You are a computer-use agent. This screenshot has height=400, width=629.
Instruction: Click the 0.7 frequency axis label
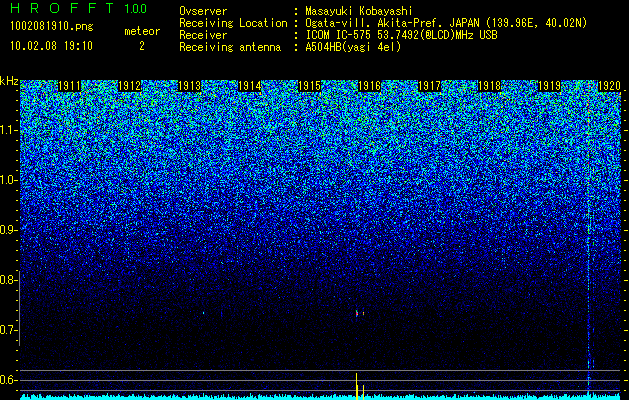coord(8,330)
